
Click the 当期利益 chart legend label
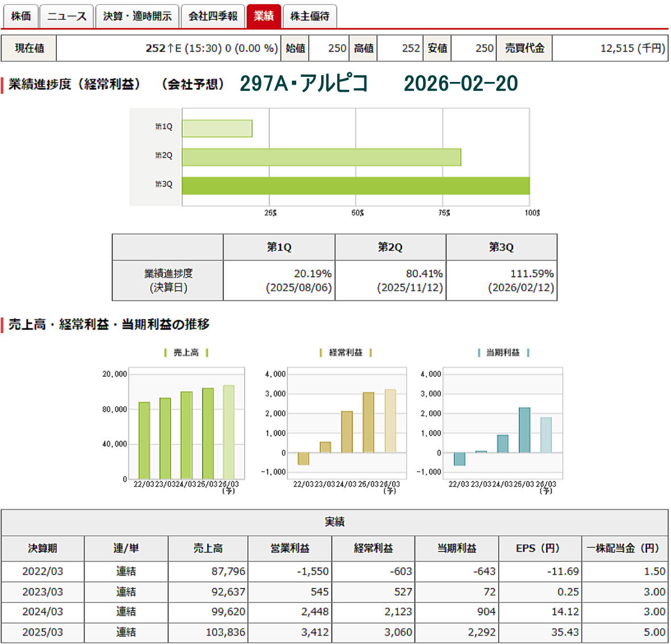point(503,353)
